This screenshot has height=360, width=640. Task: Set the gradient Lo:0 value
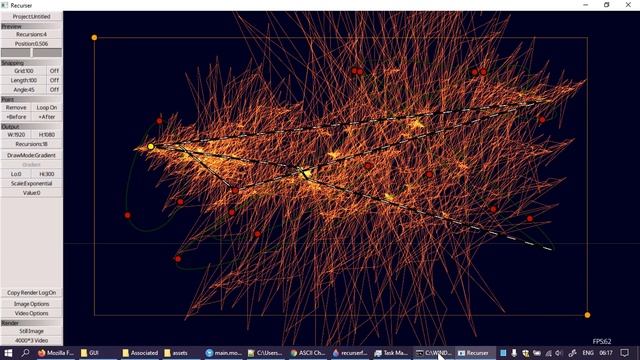pos(16,174)
